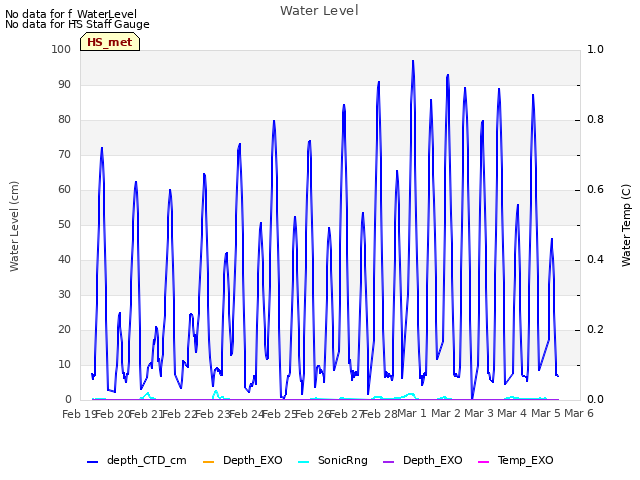Click the 0.0 right y-axis label
640x480 pixels.
(595, 399)
